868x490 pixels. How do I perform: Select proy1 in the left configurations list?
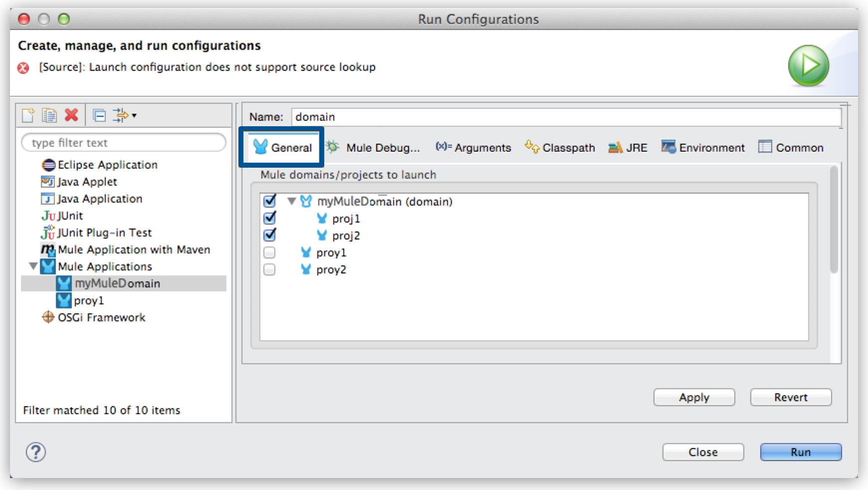click(88, 300)
